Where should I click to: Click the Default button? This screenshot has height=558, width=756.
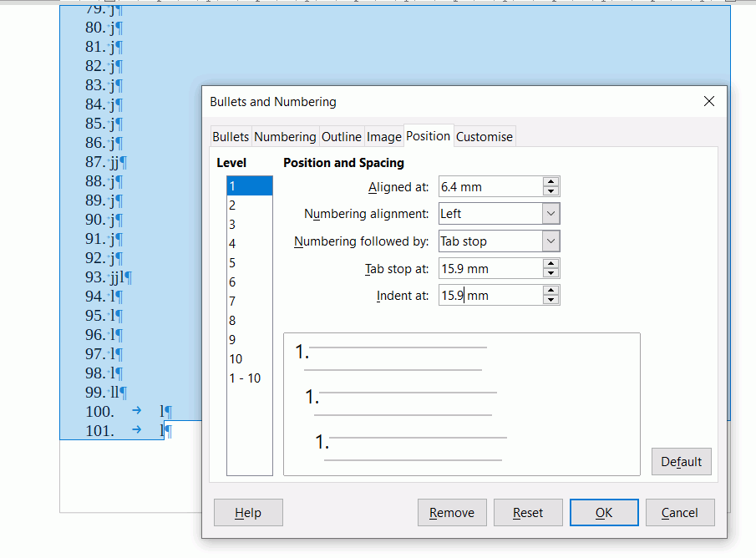(x=682, y=462)
